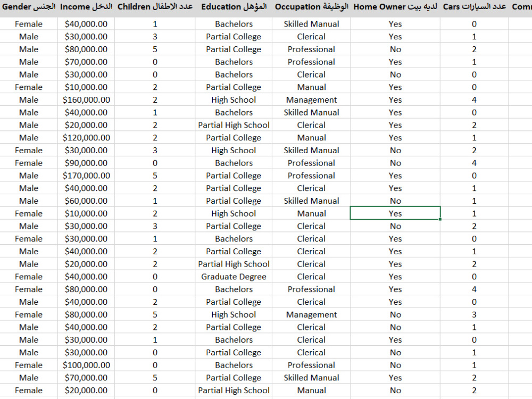Select Management in the cars-3 row
The image size is (532, 399).
(x=311, y=314)
